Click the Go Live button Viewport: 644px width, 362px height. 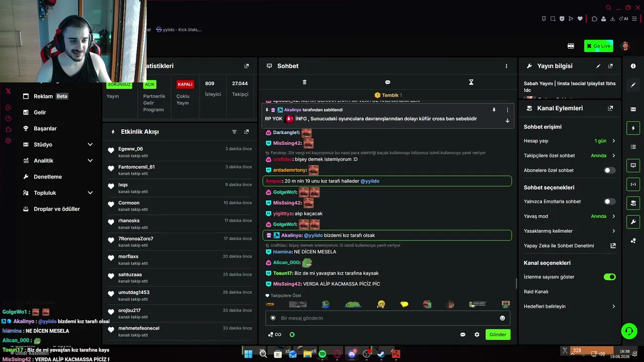click(599, 46)
